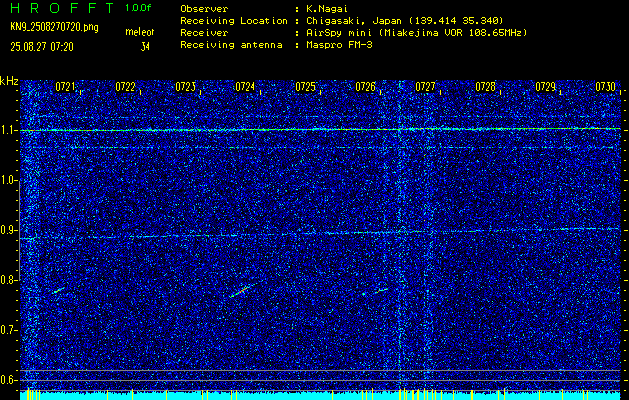Image resolution: width=629 pixels, height=400 pixels.
Task: Click the 0727 time marker
Action: coord(425,87)
